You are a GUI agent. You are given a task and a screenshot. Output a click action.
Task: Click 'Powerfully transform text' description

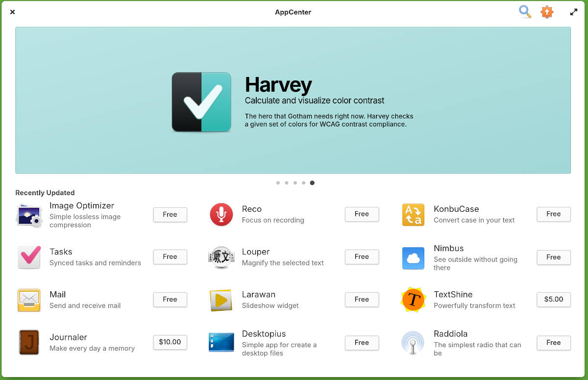474,305
